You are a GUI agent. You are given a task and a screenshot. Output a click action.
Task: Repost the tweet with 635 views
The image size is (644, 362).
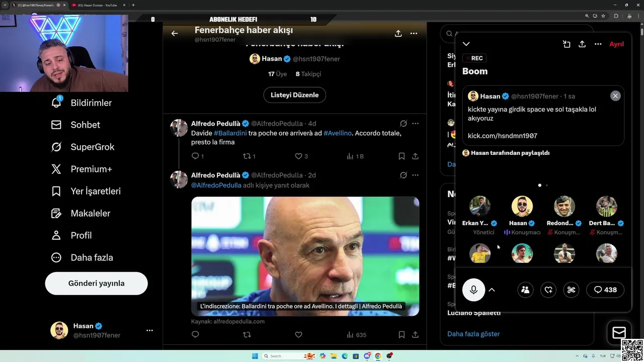point(247,335)
